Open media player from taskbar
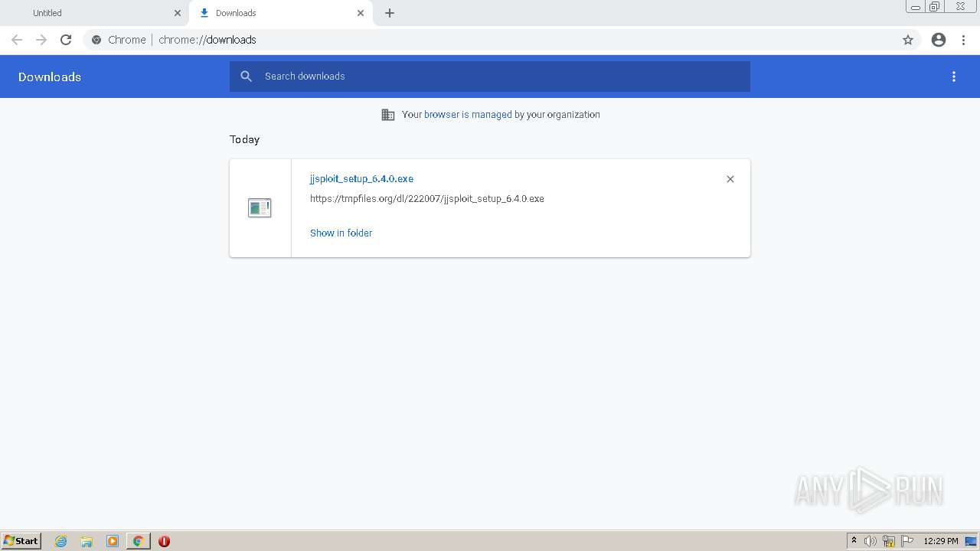The height and width of the screenshot is (551, 980). (113, 541)
